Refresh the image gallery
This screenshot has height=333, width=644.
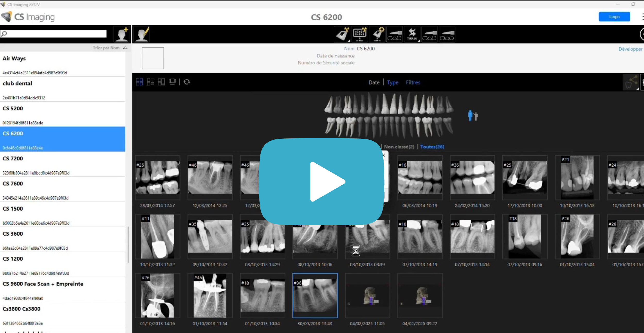click(187, 82)
